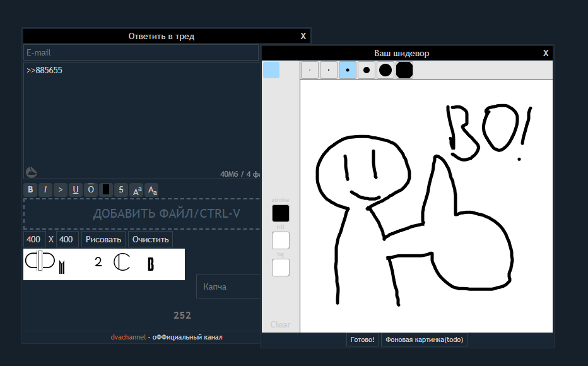
Task: Apply subscript formatting button
Action: pos(152,190)
